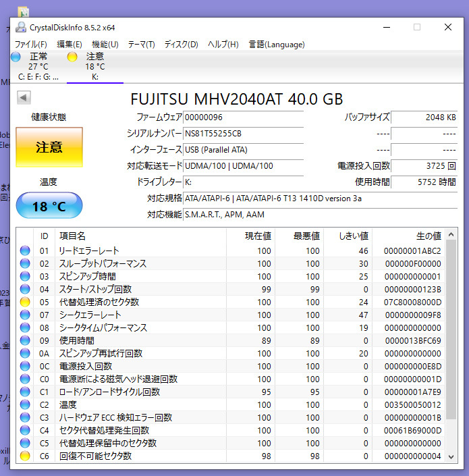Click the 現在値 column header
Image resolution: width=469 pixels, height=476 pixels.
[x=251, y=236]
